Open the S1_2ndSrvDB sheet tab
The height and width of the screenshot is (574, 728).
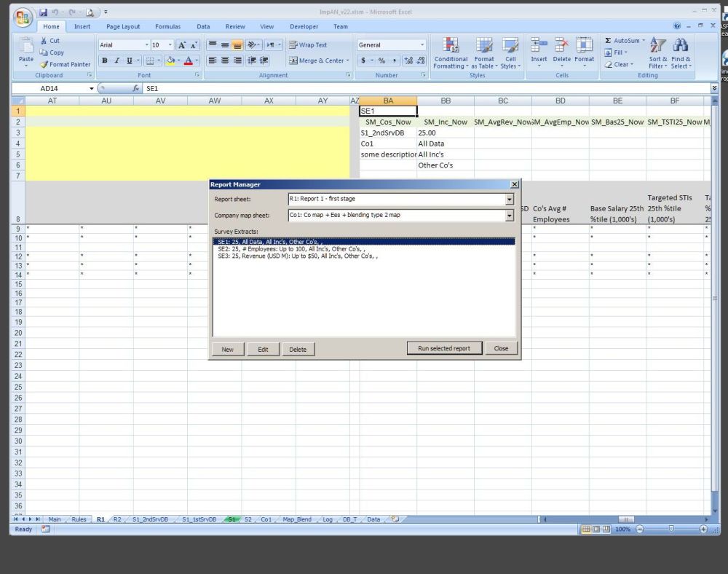point(150,519)
